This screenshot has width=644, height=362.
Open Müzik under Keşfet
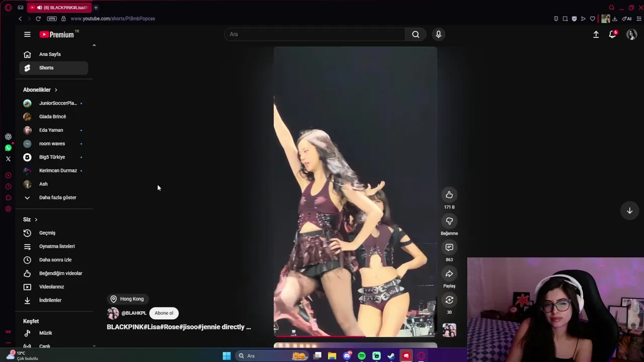tap(53, 333)
